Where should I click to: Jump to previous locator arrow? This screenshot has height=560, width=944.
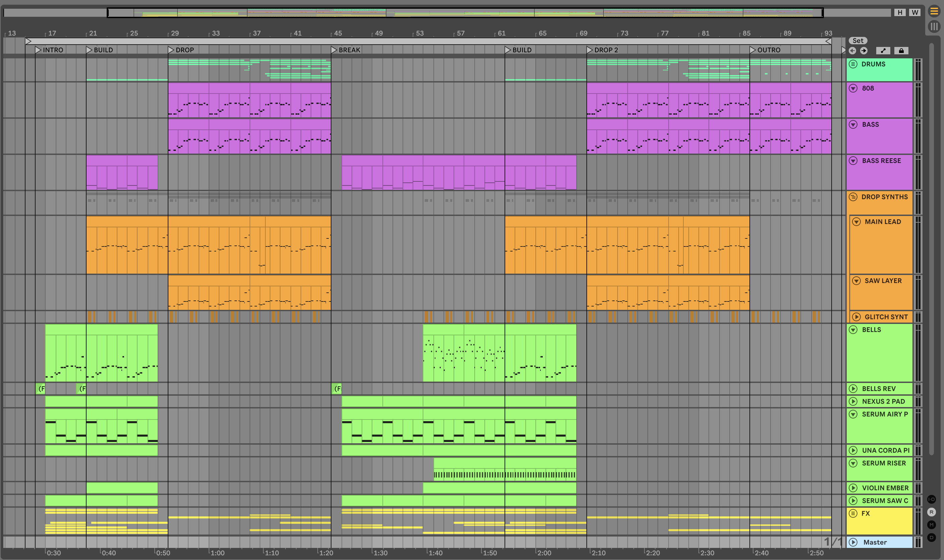click(852, 51)
